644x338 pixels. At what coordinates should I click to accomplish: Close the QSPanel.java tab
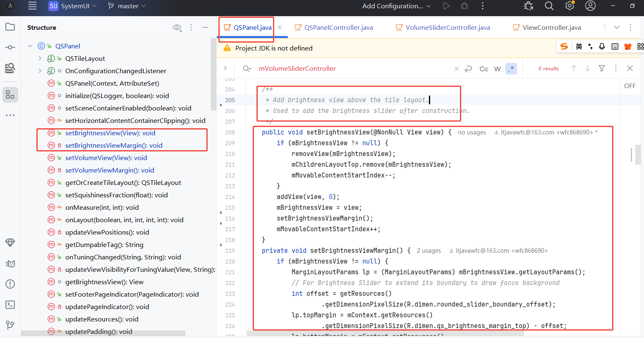(280, 27)
